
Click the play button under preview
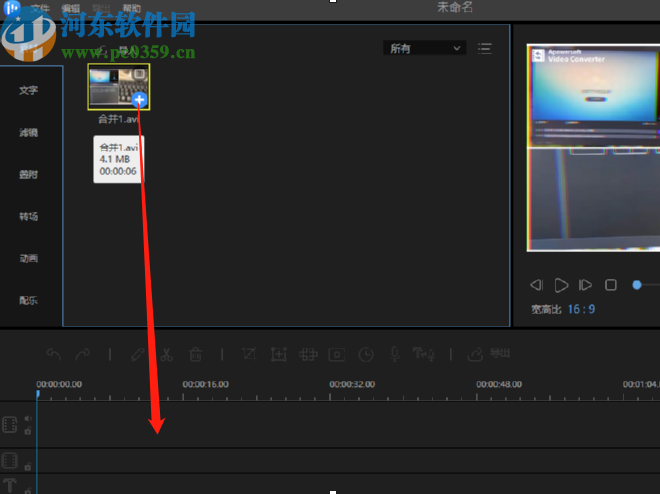coord(561,285)
